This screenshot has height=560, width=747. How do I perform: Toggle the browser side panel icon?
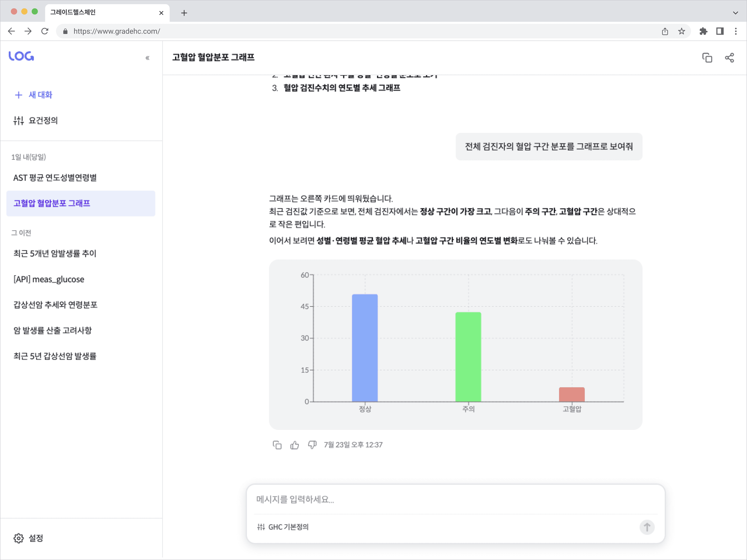point(720,31)
